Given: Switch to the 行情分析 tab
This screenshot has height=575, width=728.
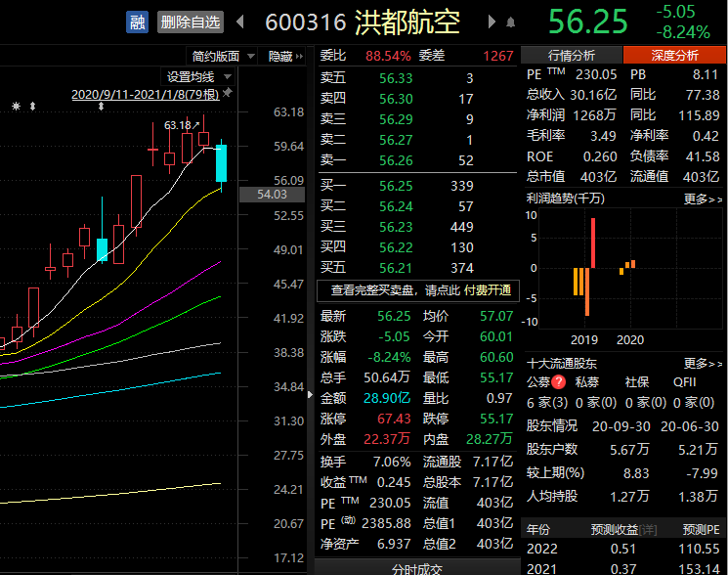Looking at the screenshot, I should pos(571,56).
